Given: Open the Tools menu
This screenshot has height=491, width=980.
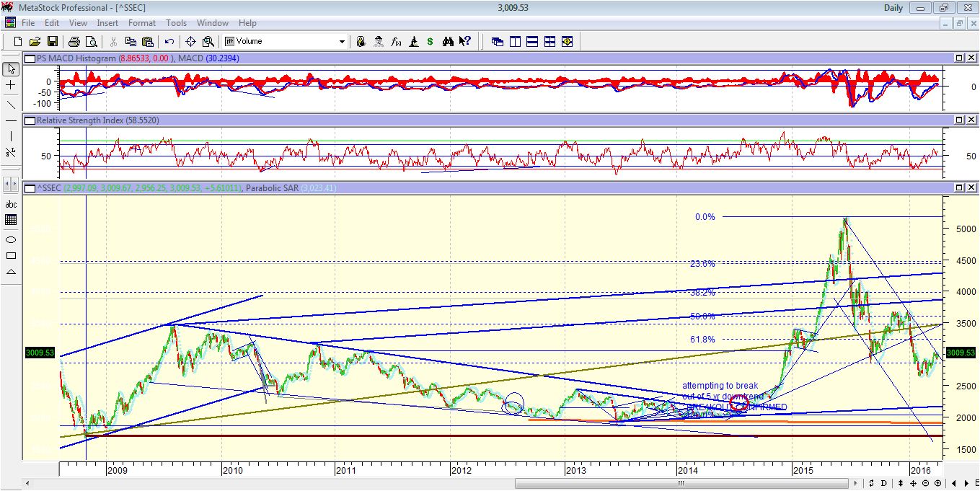Looking at the screenshot, I should click(176, 22).
